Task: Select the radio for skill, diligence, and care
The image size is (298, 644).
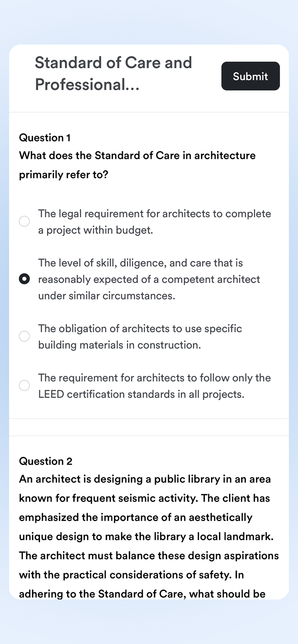Action: tap(24, 279)
